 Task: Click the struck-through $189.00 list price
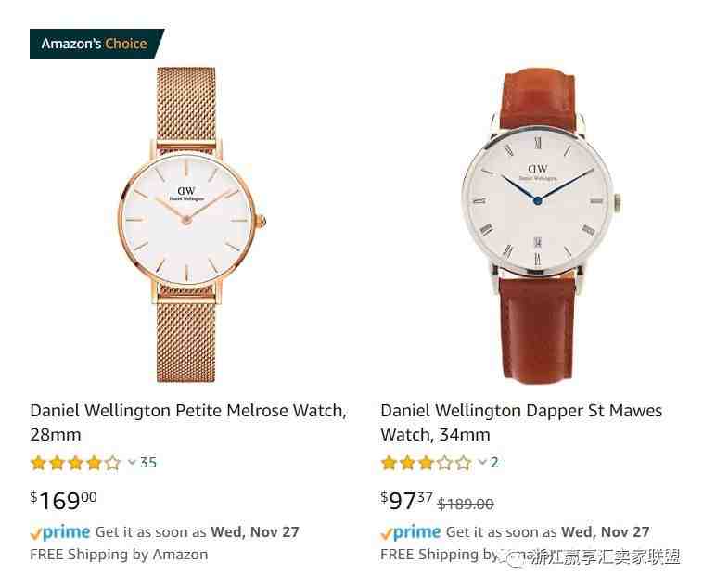point(466,505)
